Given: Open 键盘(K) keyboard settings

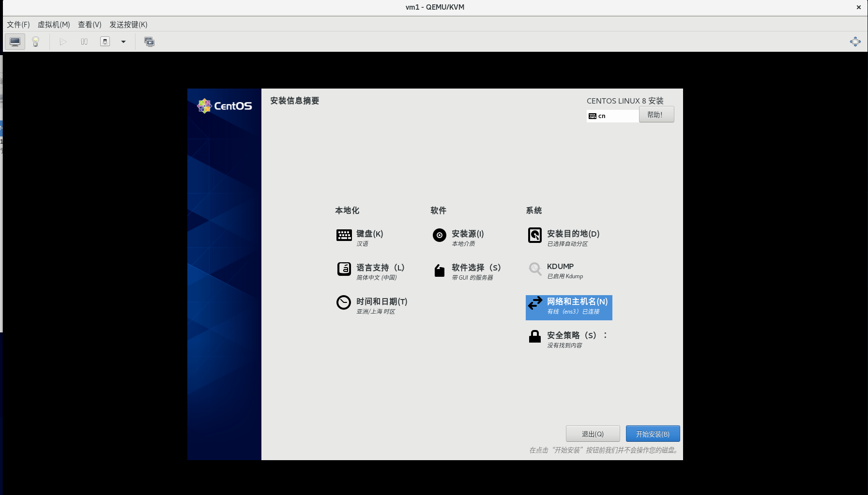Looking at the screenshot, I should (x=369, y=234).
